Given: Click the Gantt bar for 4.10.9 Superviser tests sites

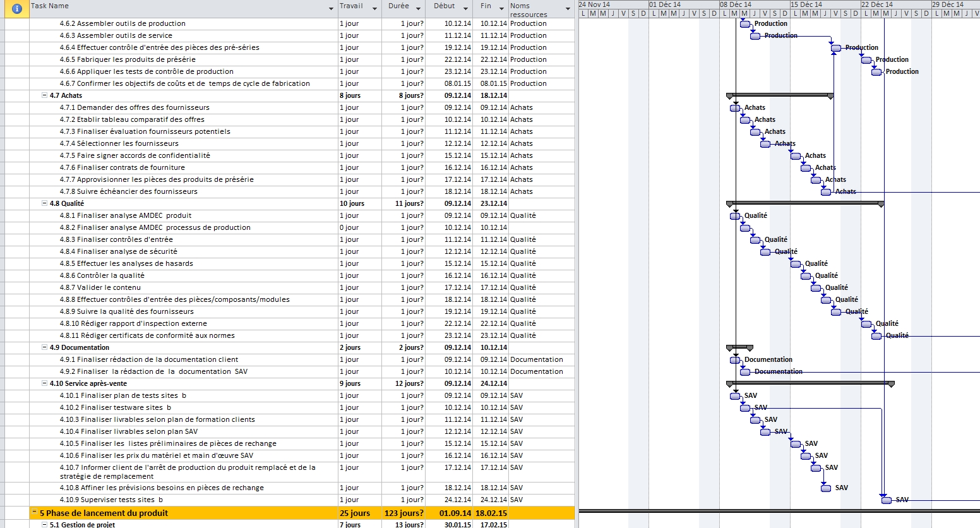Looking at the screenshot, I should [x=887, y=500].
